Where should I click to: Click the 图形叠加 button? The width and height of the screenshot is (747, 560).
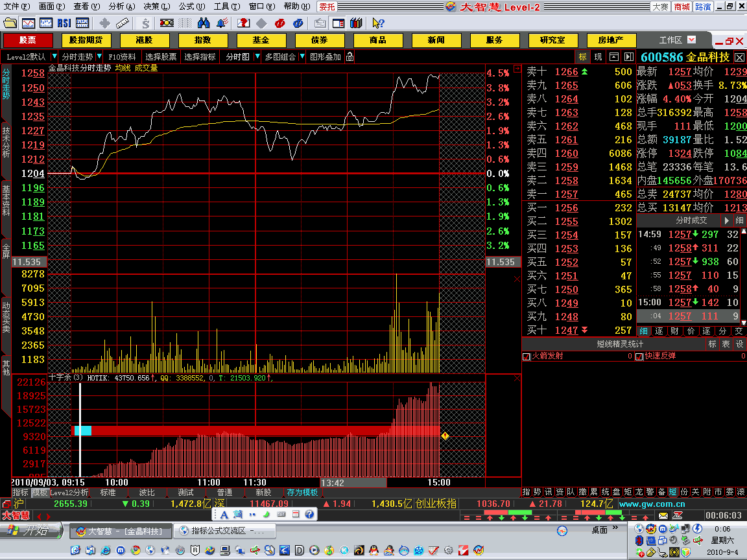pyautogui.click(x=326, y=56)
